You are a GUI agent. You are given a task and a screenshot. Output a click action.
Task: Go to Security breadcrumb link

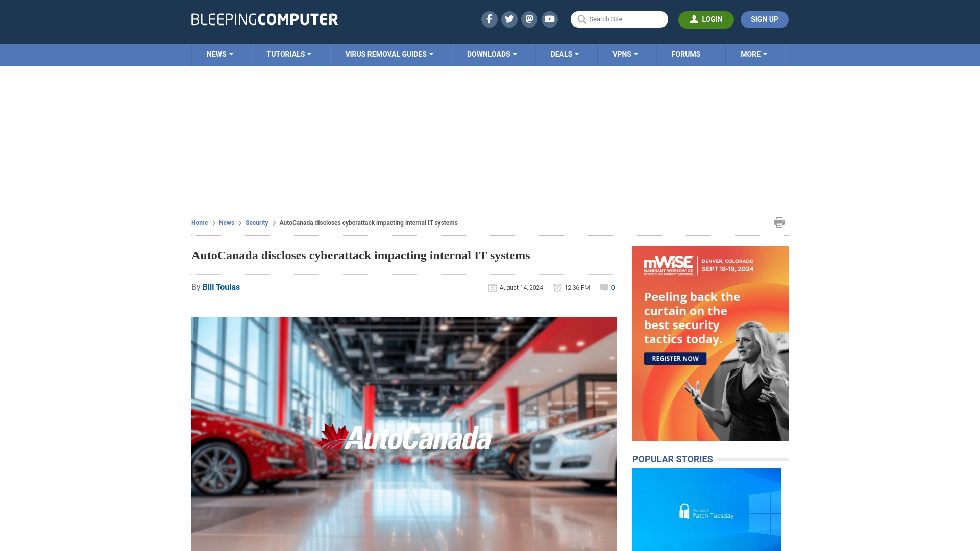click(257, 223)
